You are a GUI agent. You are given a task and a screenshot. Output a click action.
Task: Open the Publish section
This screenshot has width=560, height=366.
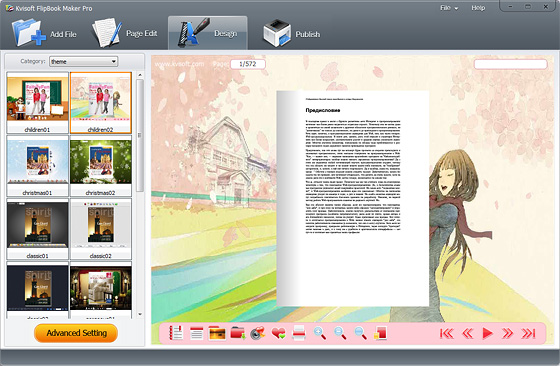(292, 34)
